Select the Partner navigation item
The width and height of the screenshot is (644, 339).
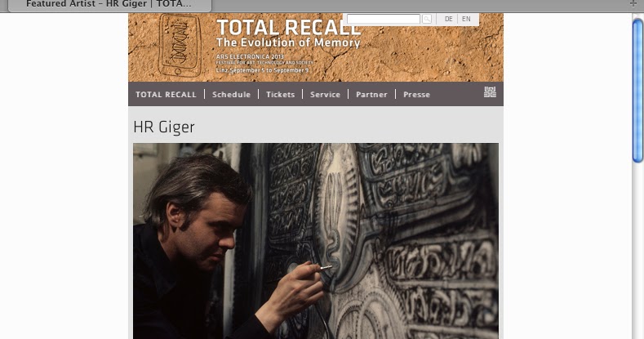[x=371, y=95]
